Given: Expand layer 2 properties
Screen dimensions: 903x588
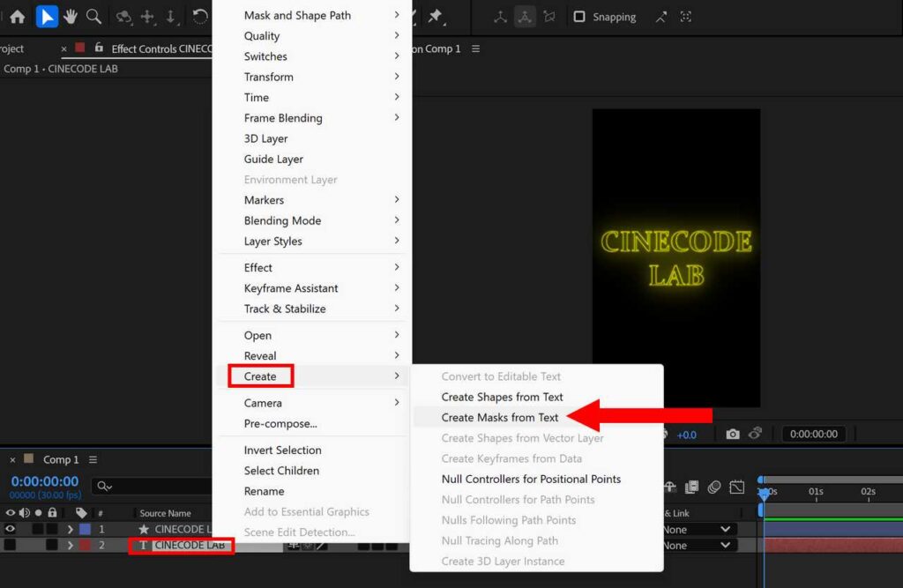Looking at the screenshot, I should click(x=71, y=545).
